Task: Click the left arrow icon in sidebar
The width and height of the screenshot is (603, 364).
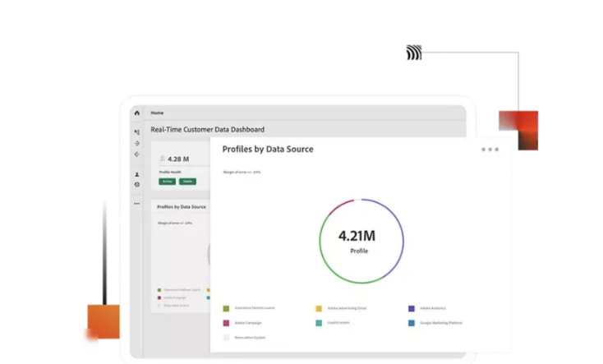Action: 136,154
